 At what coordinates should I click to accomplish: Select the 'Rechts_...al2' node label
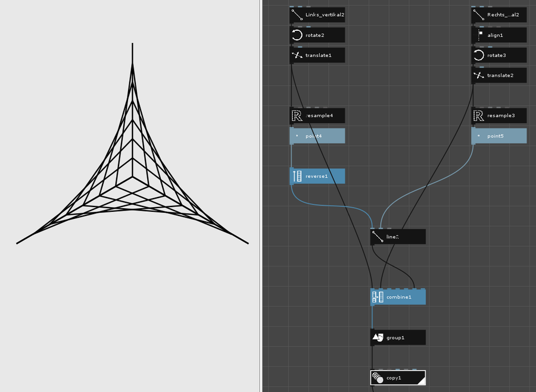coord(503,15)
